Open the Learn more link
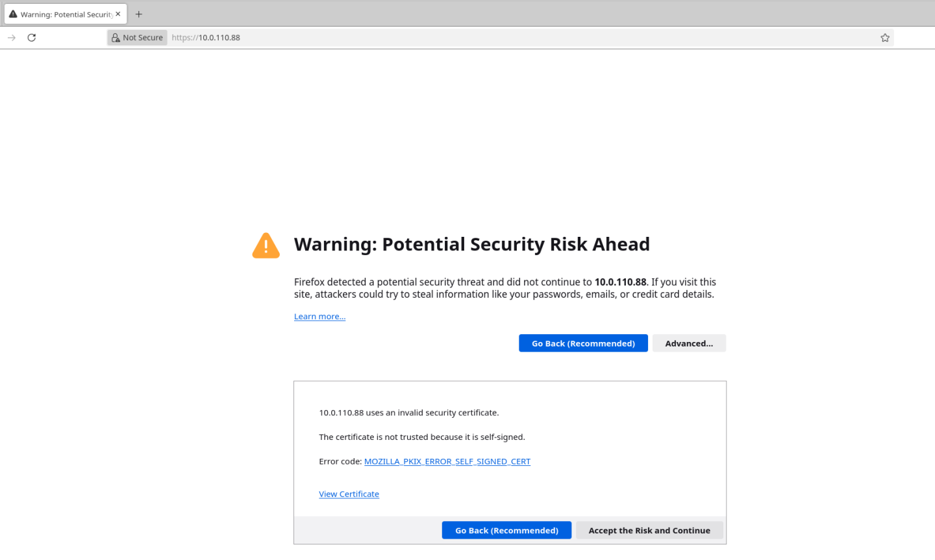The image size is (935, 560). click(319, 316)
